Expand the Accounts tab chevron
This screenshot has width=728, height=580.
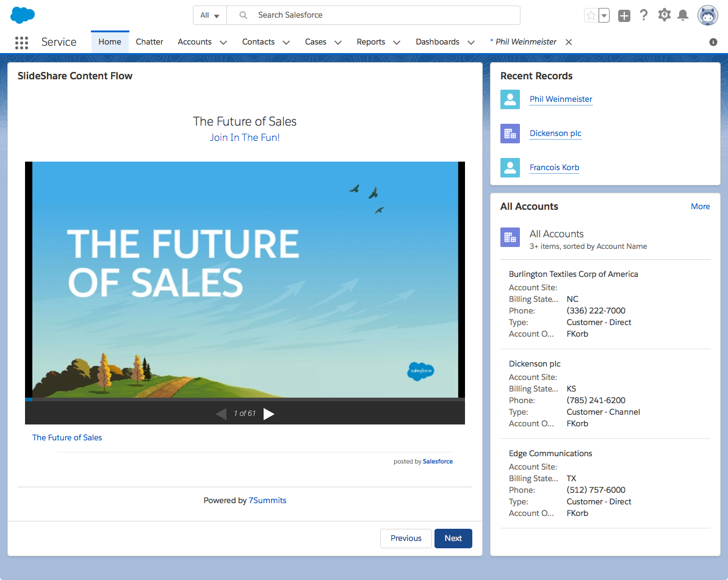tap(223, 42)
